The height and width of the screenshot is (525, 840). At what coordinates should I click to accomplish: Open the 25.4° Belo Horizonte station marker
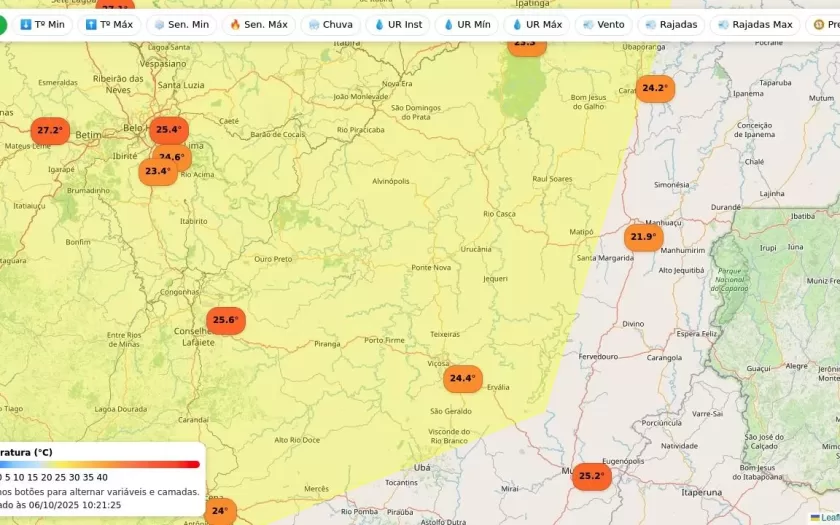point(168,129)
